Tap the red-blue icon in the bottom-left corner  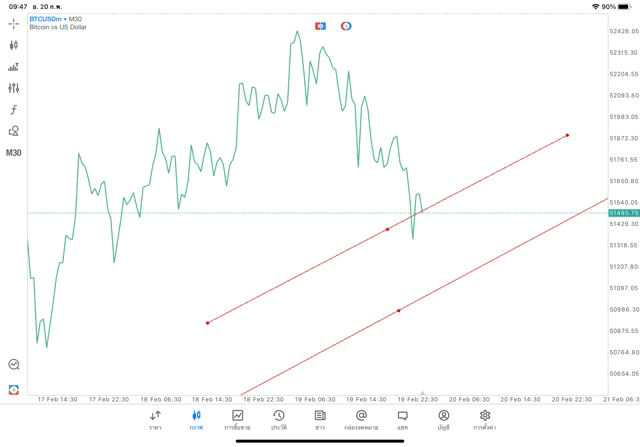coord(14,389)
